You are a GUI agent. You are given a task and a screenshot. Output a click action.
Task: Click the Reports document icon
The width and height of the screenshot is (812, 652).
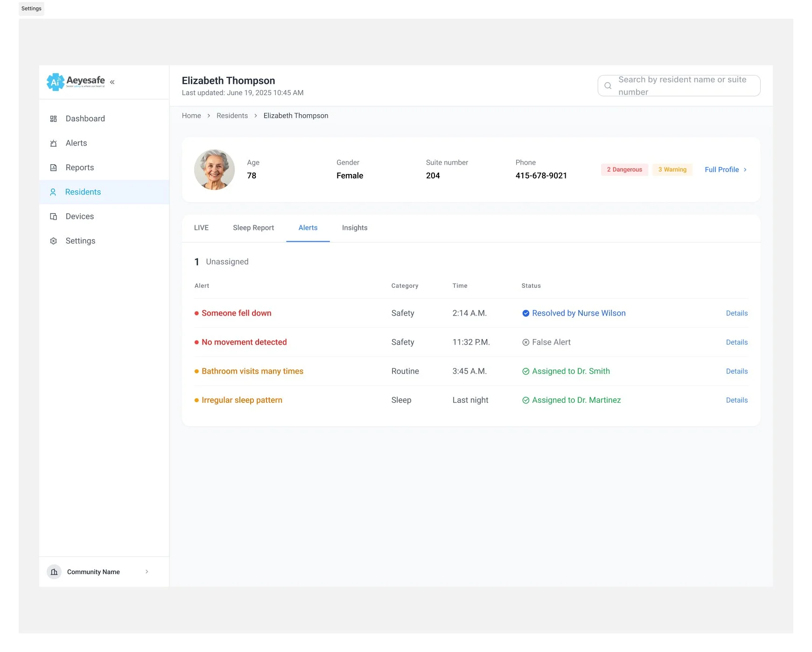54,167
